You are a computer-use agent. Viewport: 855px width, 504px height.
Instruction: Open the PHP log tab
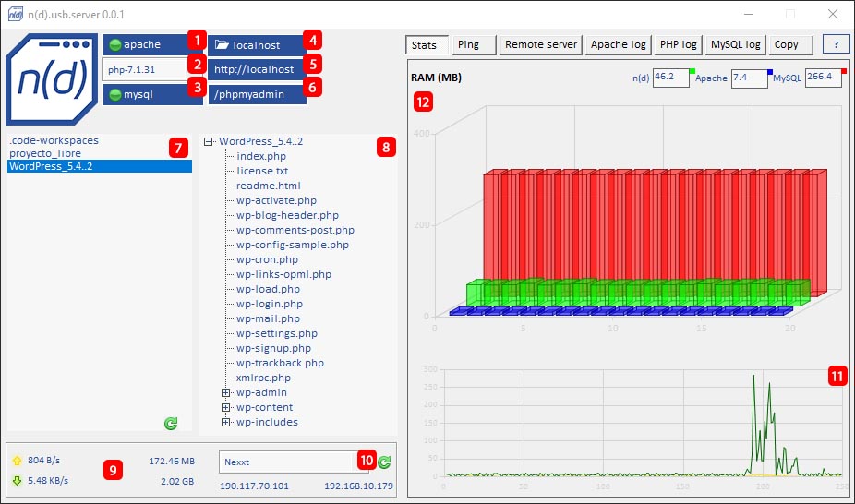pos(679,44)
